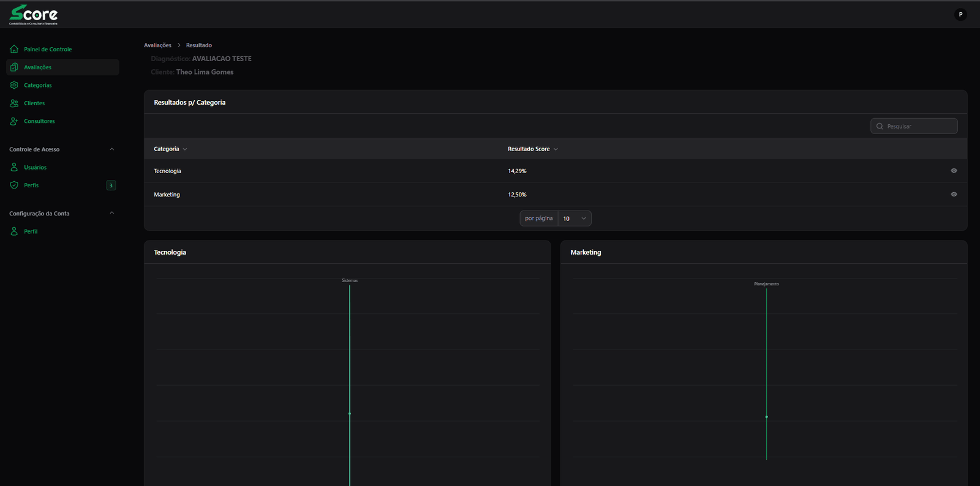The height and width of the screenshot is (486, 980).
Task: Click the Sistemas data point in Tecnologia chart
Action: (x=350, y=414)
